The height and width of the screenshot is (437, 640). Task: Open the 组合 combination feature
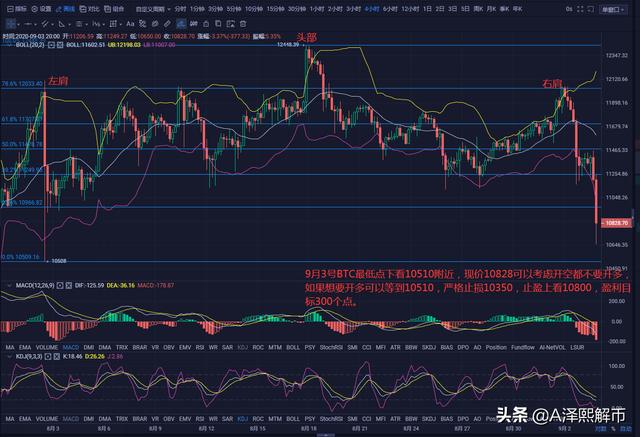[114, 9]
